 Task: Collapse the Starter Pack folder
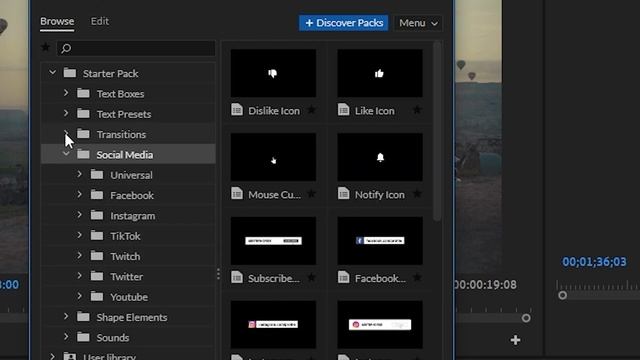(53, 73)
